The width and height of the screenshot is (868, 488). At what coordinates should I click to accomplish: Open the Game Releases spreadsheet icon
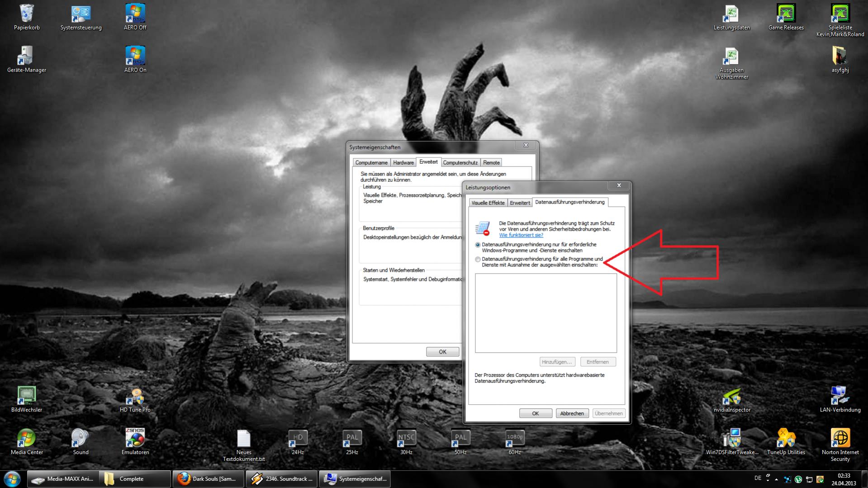coord(786,17)
